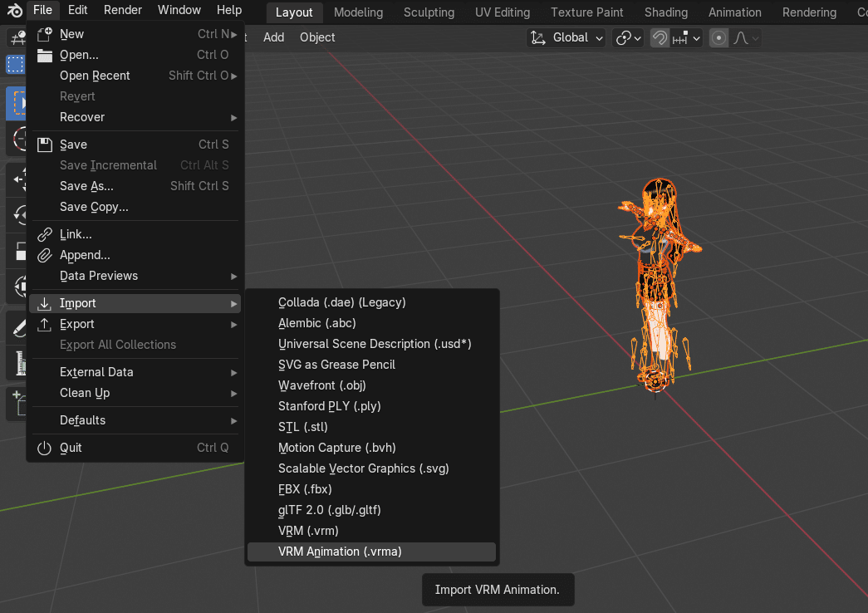Switch to the Sculpting workspace tab
868x613 pixels.
click(429, 12)
